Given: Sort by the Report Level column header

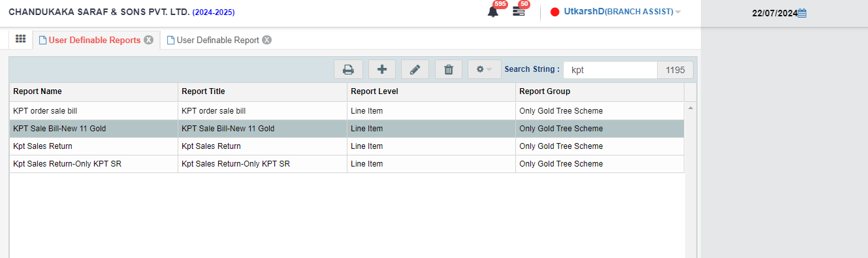Looking at the screenshot, I should coord(431,91).
